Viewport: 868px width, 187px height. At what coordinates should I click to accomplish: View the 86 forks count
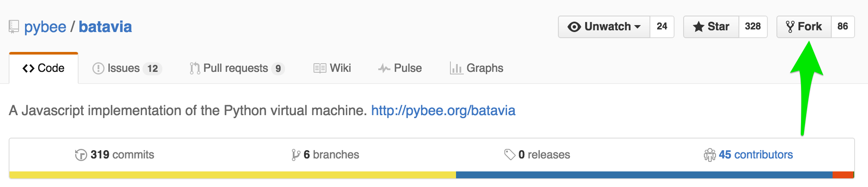843,26
